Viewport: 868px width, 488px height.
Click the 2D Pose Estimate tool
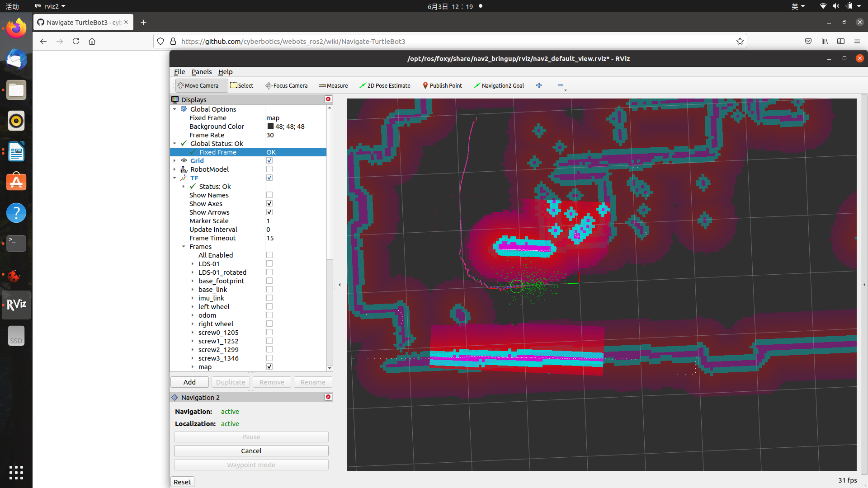tap(385, 85)
